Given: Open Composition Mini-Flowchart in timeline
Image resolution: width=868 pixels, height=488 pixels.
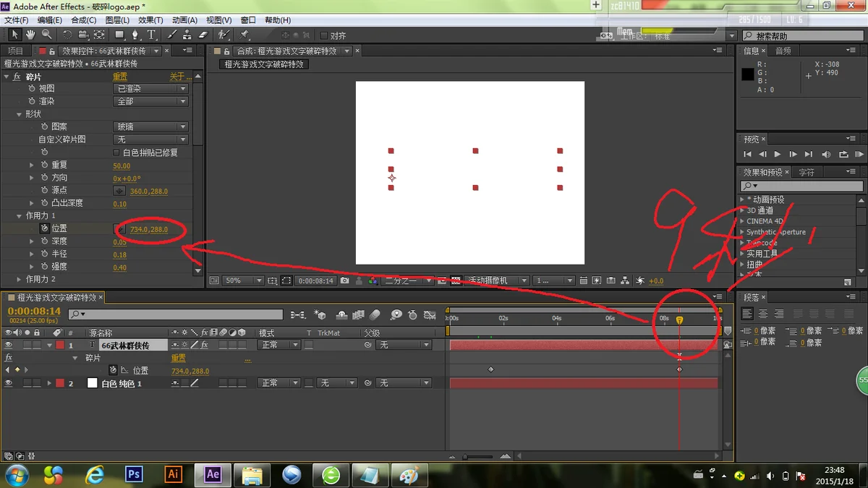Looking at the screenshot, I should pyautogui.click(x=297, y=314).
